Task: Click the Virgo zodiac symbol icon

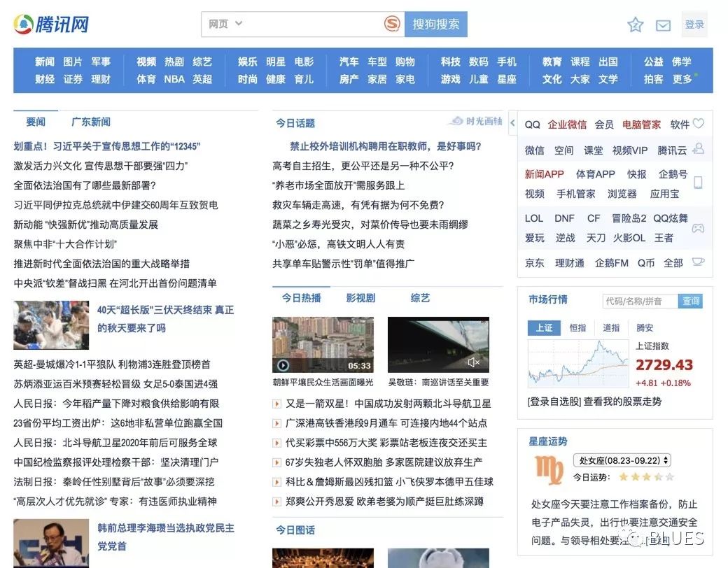Action: point(549,470)
